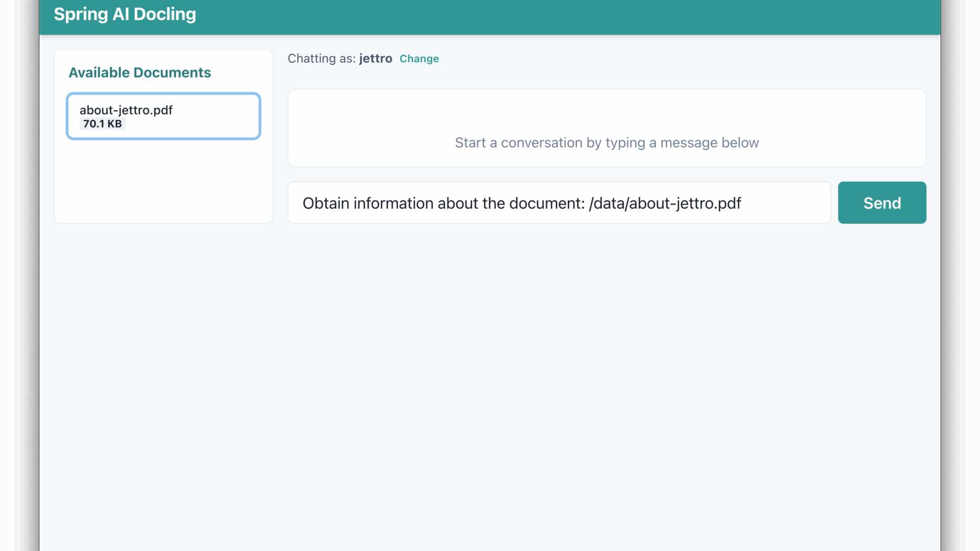Click the Send button label text
Screen dimensions: 980x551
coord(881,203)
